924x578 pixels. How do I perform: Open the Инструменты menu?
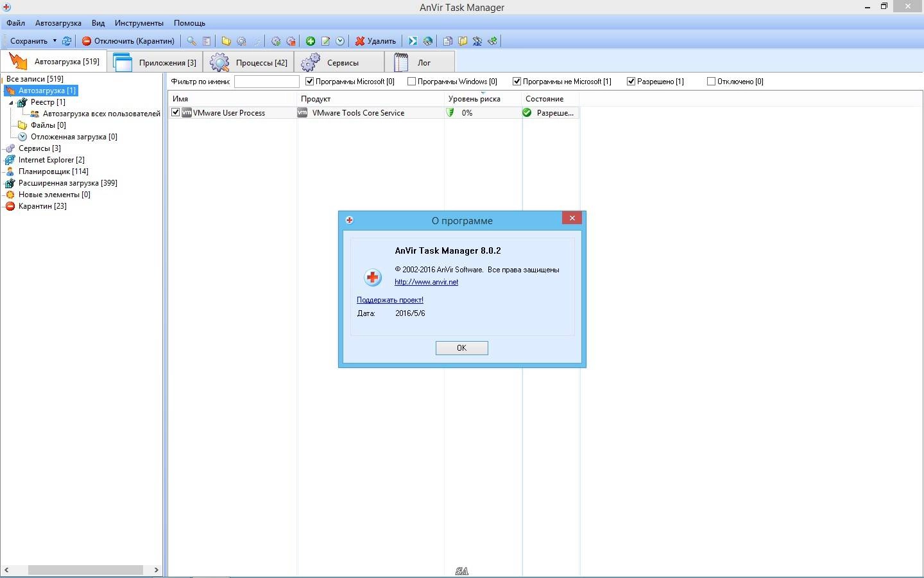[139, 23]
